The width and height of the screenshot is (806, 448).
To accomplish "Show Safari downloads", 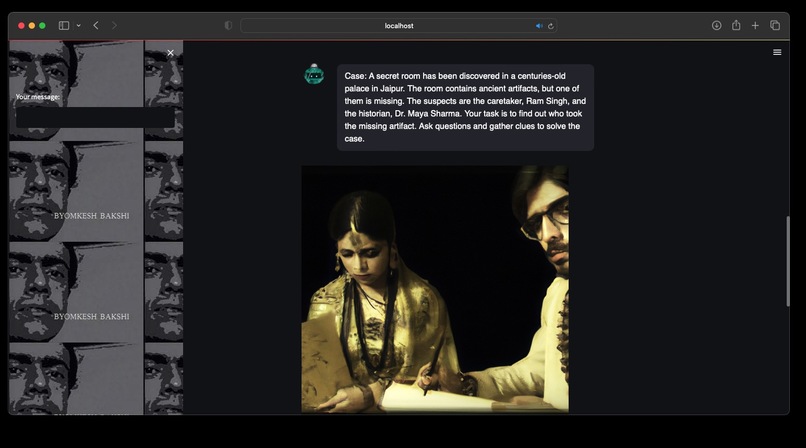I will tap(717, 25).
